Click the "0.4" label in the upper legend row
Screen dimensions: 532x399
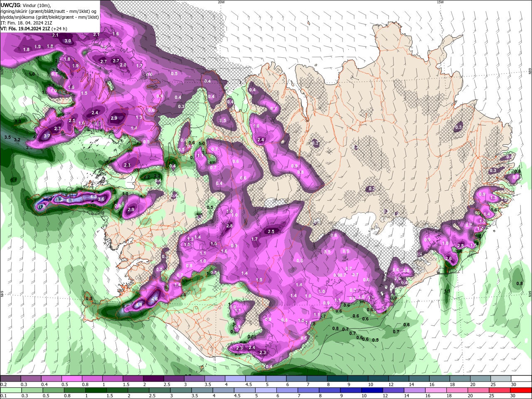click(44, 384)
